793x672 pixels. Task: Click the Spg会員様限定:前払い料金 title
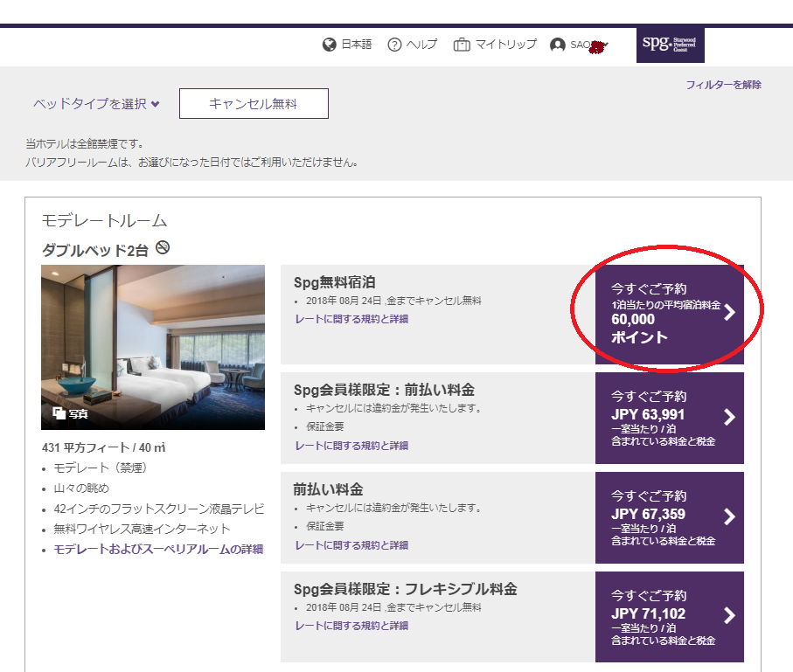click(385, 390)
